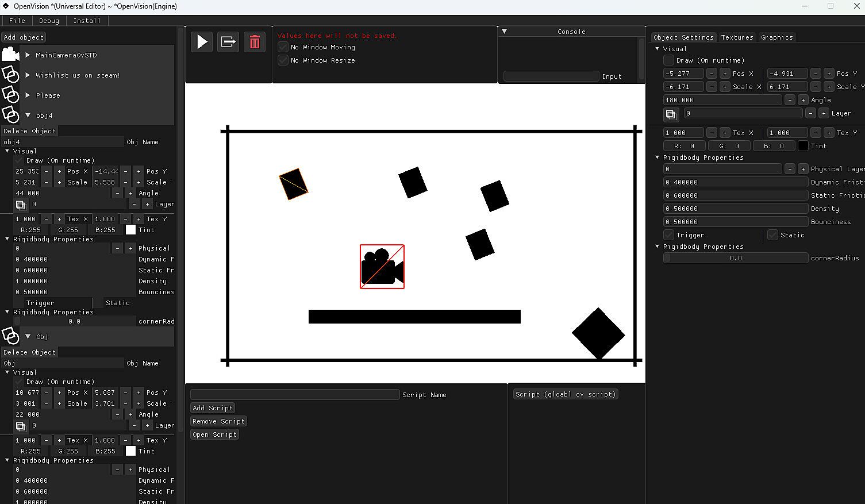This screenshot has height=504, width=865.
Task: Click the Open Script button
Action: pyautogui.click(x=214, y=434)
